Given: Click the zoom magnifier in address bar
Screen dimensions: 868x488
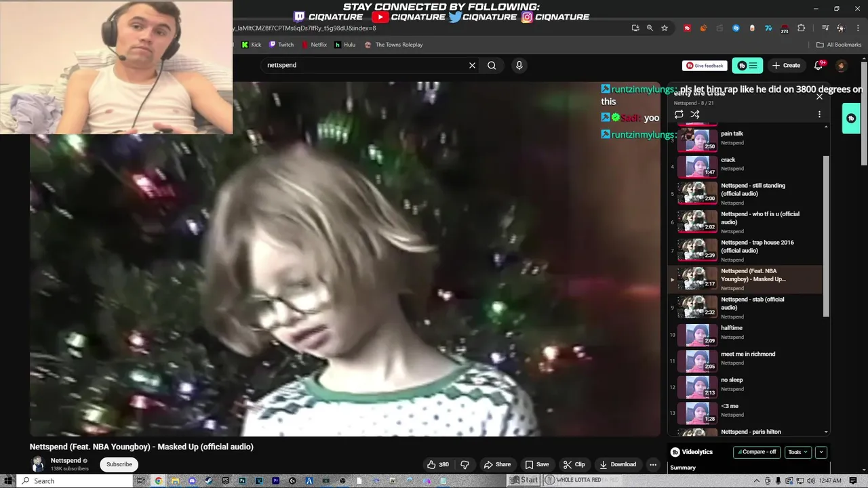Looking at the screenshot, I should pos(650,28).
